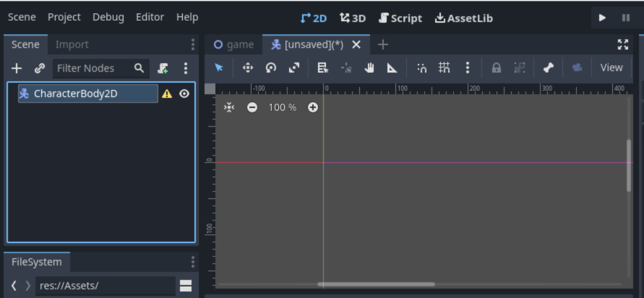Activate the Move Mode tool
The image size is (644, 298).
(x=248, y=68)
